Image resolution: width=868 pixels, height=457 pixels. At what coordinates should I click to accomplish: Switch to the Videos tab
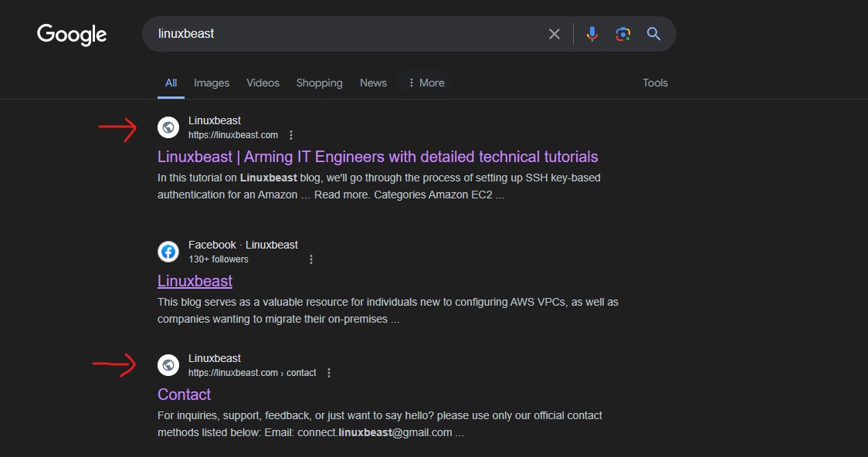coord(263,83)
